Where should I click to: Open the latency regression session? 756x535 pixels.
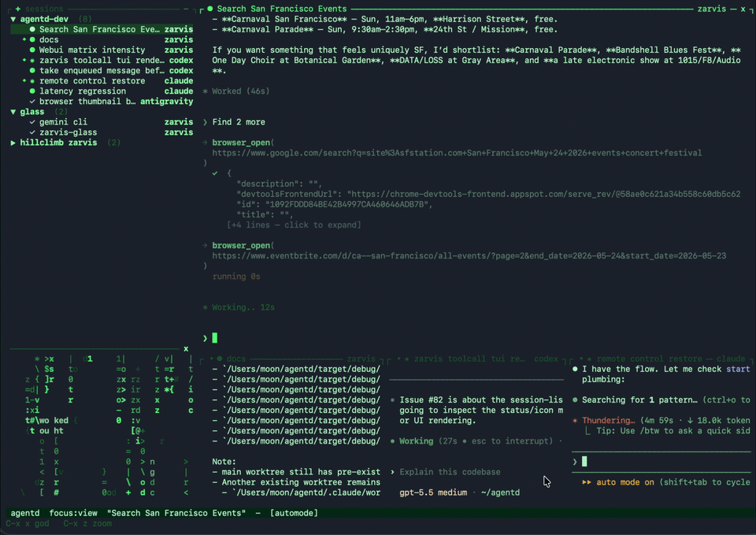click(x=102, y=91)
